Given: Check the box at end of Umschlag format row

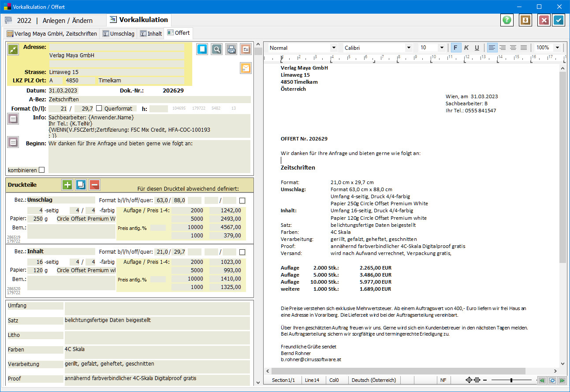Looking at the screenshot, I should pos(242,200).
